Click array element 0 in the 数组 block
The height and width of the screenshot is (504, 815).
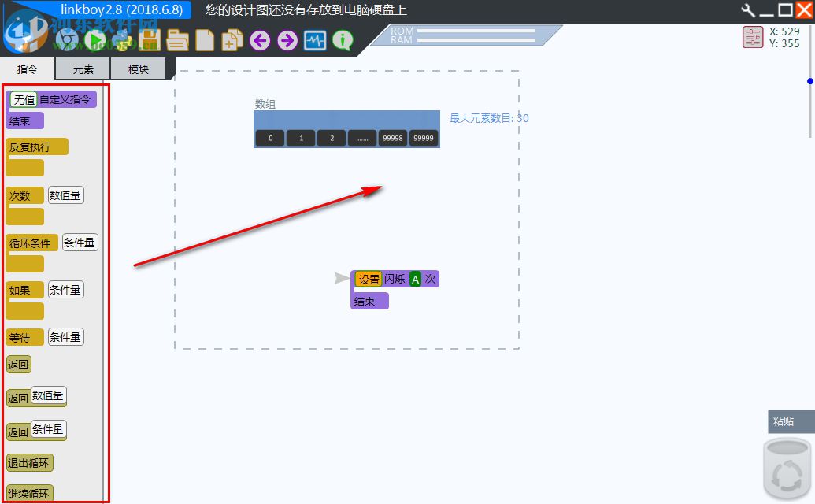269,138
